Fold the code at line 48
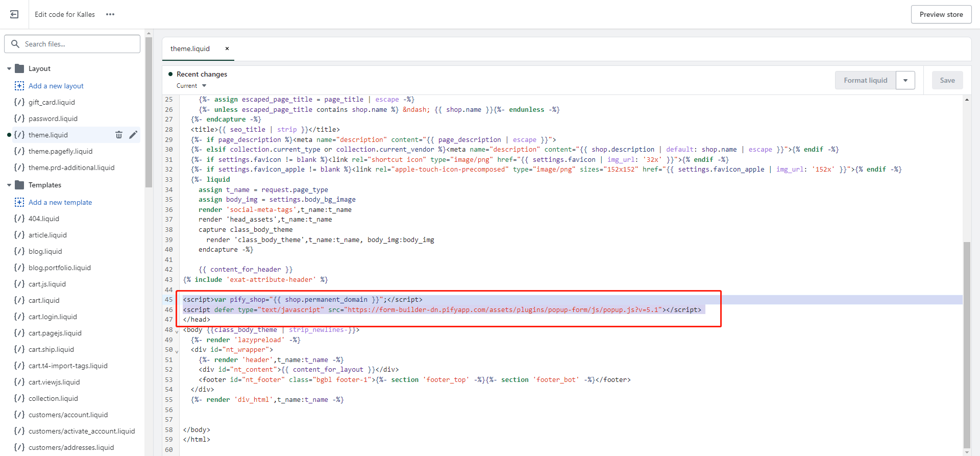Viewport: 980px width, 456px height. [x=177, y=331]
